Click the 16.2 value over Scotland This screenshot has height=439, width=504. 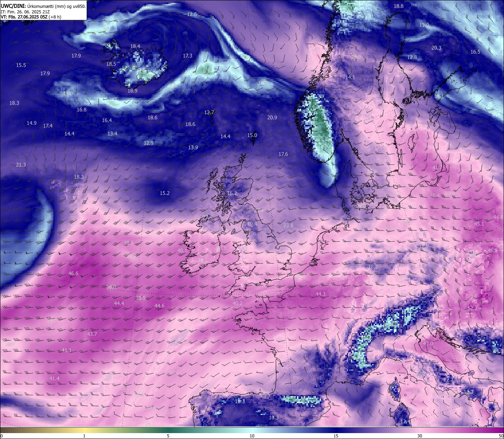pos(232,193)
